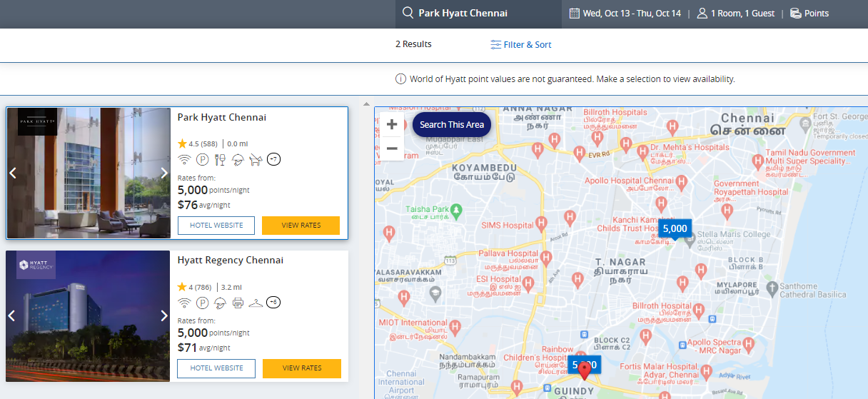Show previous photo of Park Hyatt Chennai
The height and width of the screenshot is (399, 868).
(12, 173)
